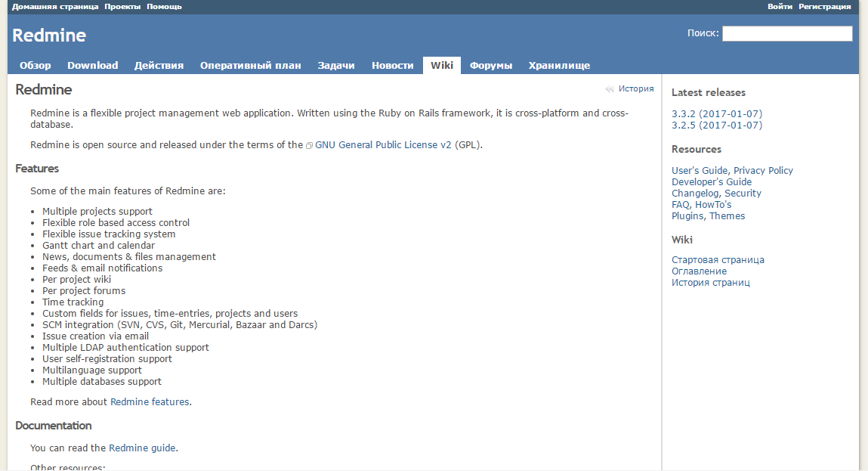Open the 3.3.2 (2017-01-07) release link
The width and height of the screenshot is (868, 471).
click(717, 114)
